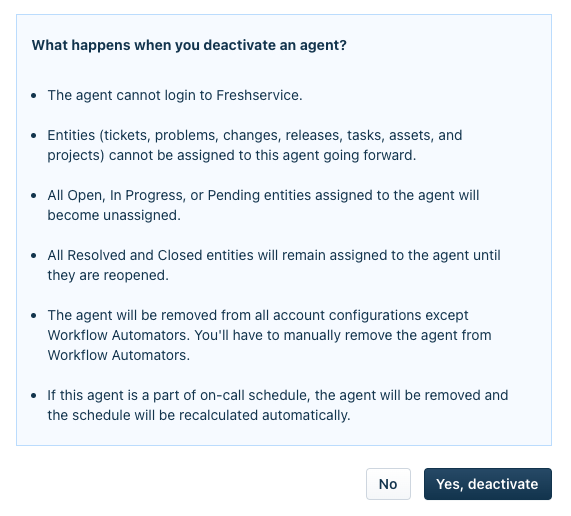Click the text 'recalculated automatically.'

(265, 415)
